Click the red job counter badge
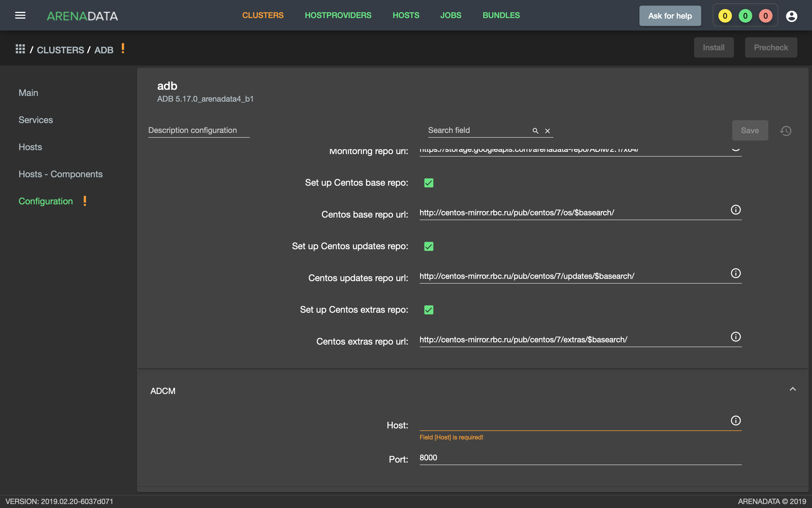The height and width of the screenshot is (508, 812). [x=765, y=16]
